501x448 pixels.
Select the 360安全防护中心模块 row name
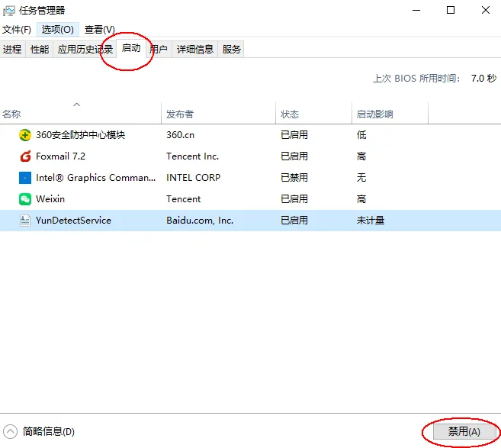[x=80, y=135]
